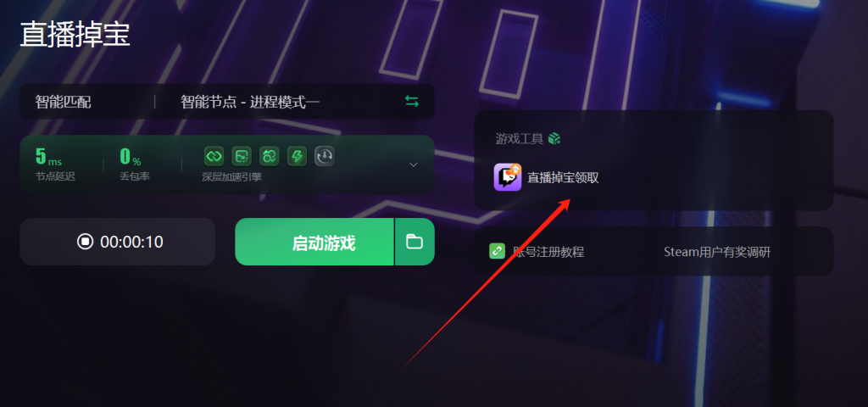Expand the acceleration details chevron
868x407 pixels.
tap(414, 164)
